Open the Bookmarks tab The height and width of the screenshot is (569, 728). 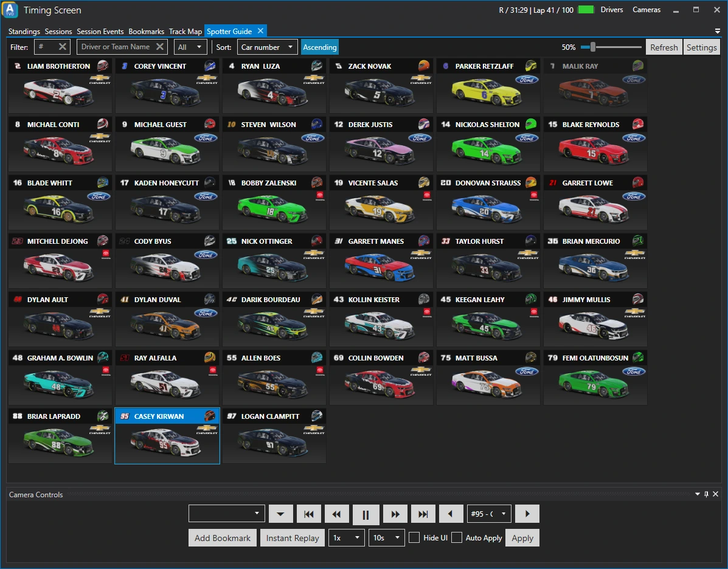click(x=146, y=31)
